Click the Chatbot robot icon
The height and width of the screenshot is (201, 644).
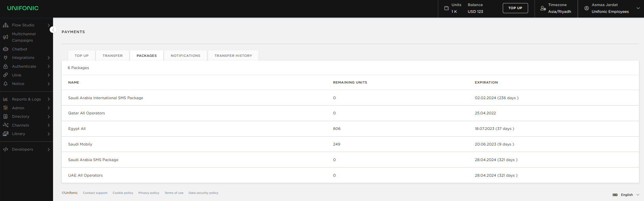[x=5, y=49]
